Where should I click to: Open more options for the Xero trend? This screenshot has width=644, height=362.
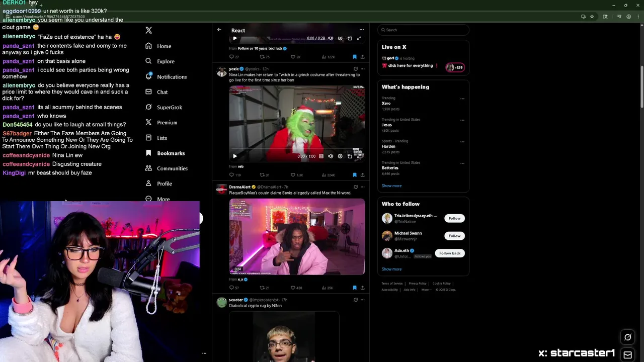pyautogui.click(x=462, y=99)
